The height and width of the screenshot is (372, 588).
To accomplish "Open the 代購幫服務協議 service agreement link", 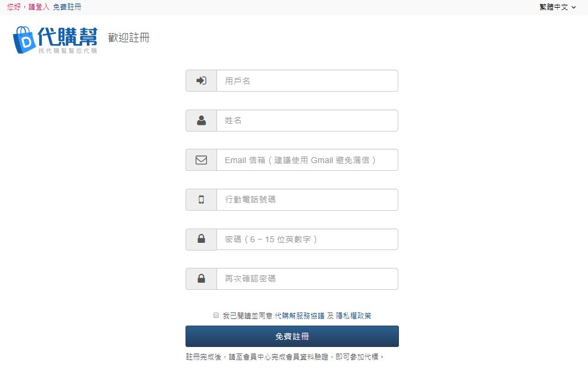I will click(300, 316).
